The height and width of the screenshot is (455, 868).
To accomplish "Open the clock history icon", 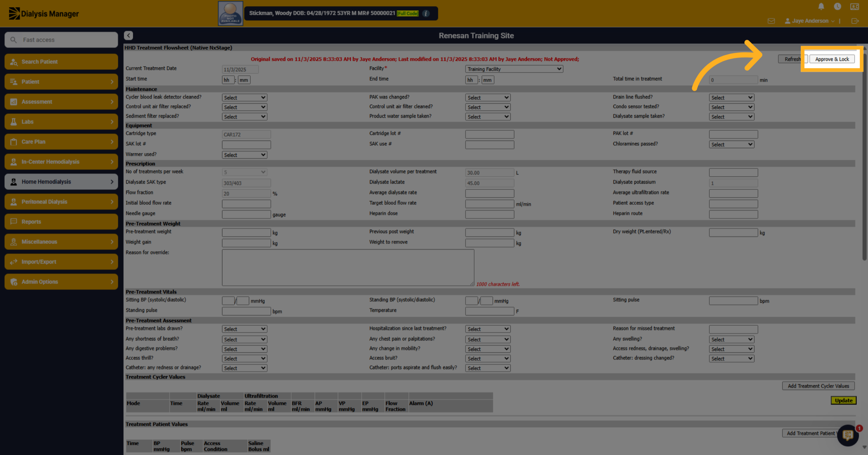I will pyautogui.click(x=837, y=7).
